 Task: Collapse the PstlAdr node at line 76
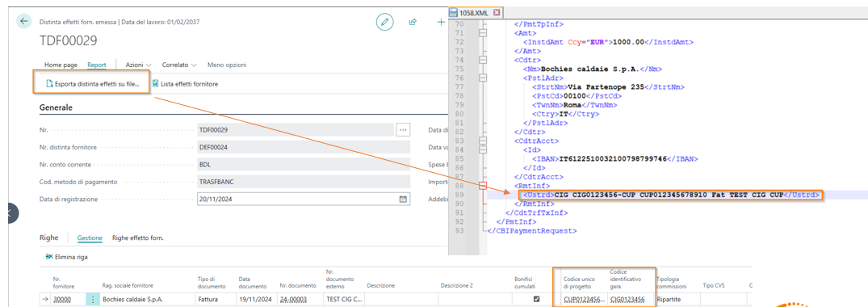483,78
